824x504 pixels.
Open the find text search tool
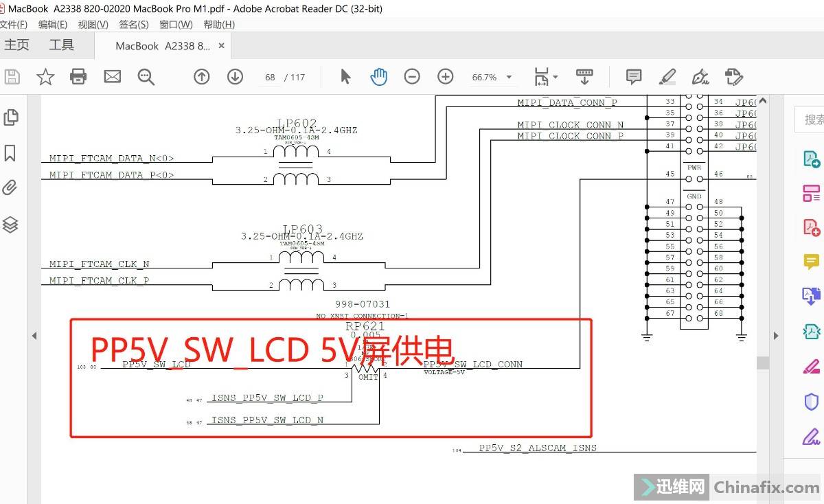coord(146,77)
